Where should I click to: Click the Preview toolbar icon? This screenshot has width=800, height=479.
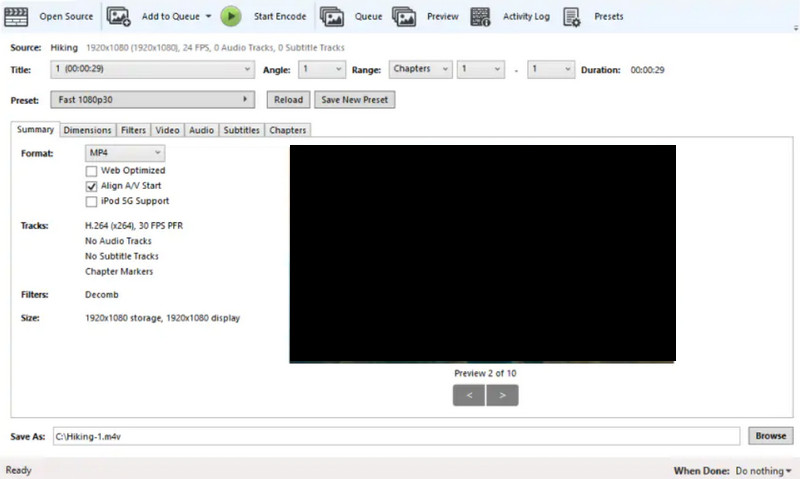[x=404, y=16]
